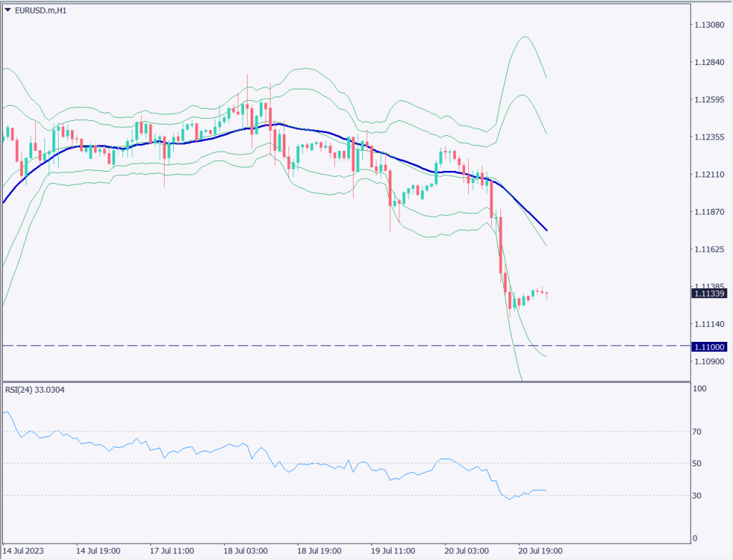This screenshot has width=733, height=560.
Task: Click the 19 Jul 11:00 time label
Action: click(x=394, y=551)
